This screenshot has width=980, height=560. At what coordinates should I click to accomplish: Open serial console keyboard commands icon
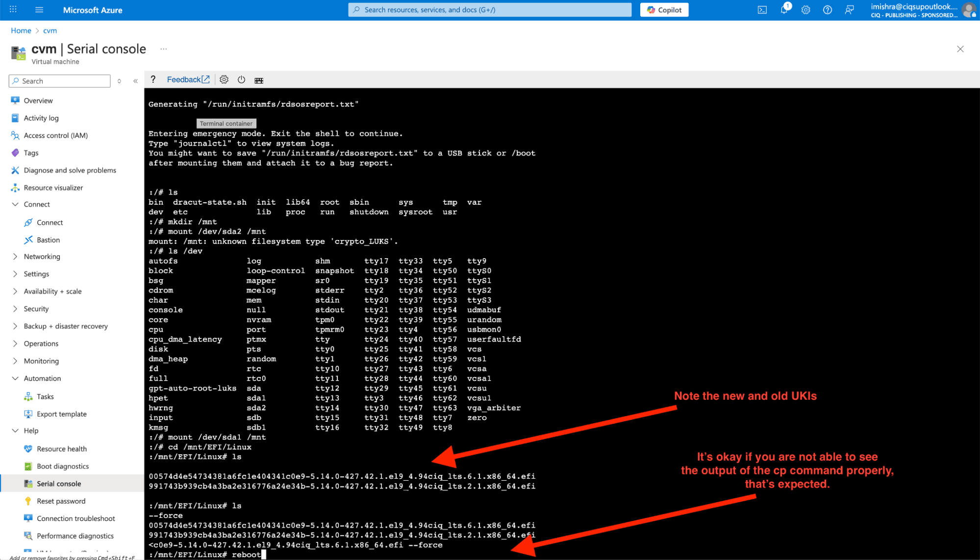[x=259, y=80]
